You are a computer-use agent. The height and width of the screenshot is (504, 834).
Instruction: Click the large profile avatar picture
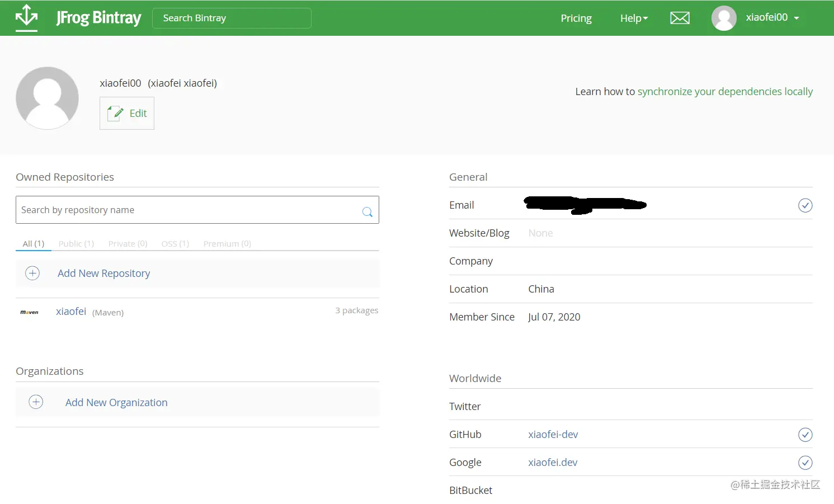tap(47, 98)
